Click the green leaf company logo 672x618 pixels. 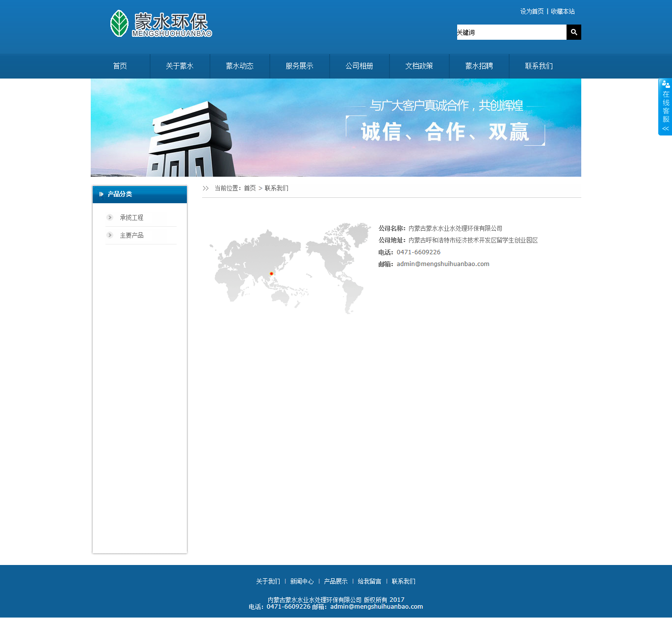[119, 24]
